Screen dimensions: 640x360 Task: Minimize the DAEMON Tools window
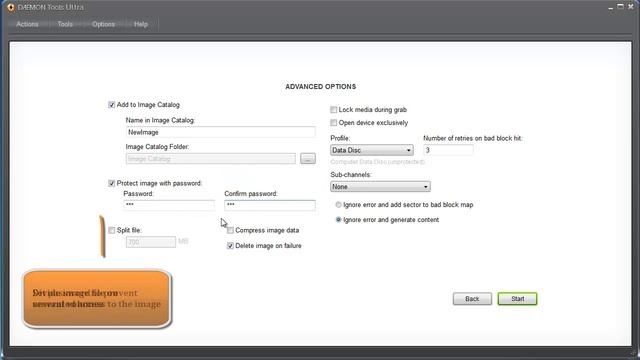coord(611,7)
